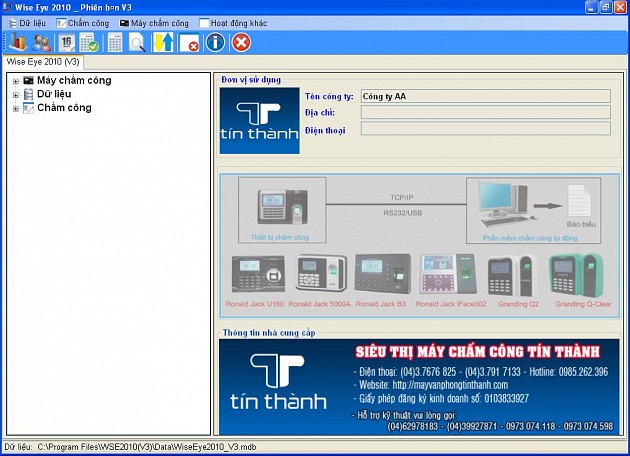Open the Chấm công menu

(x=83, y=23)
